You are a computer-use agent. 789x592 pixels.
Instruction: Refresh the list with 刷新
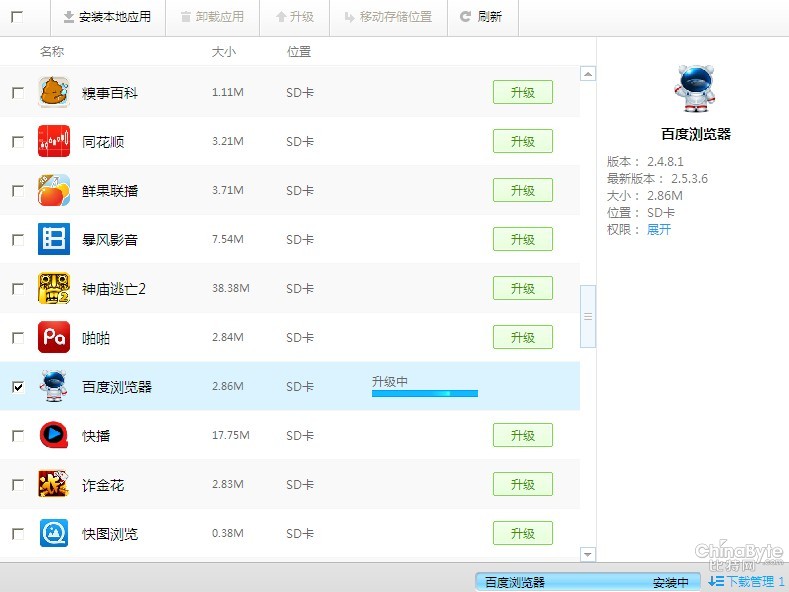(481, 17)
